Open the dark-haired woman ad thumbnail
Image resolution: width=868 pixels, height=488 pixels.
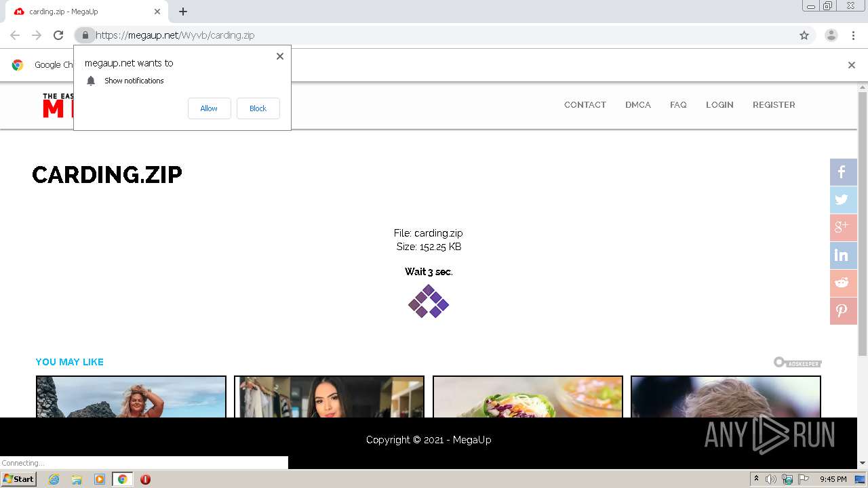pos(329,396)
